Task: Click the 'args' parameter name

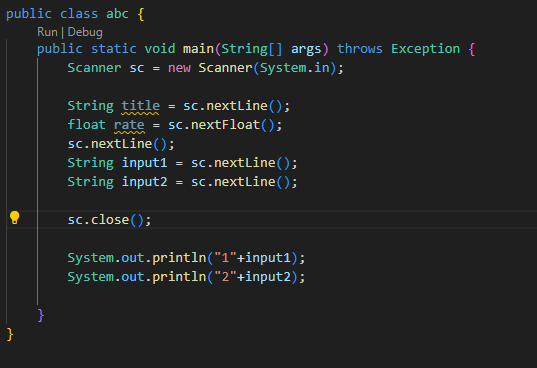Action: click(306, 49)
